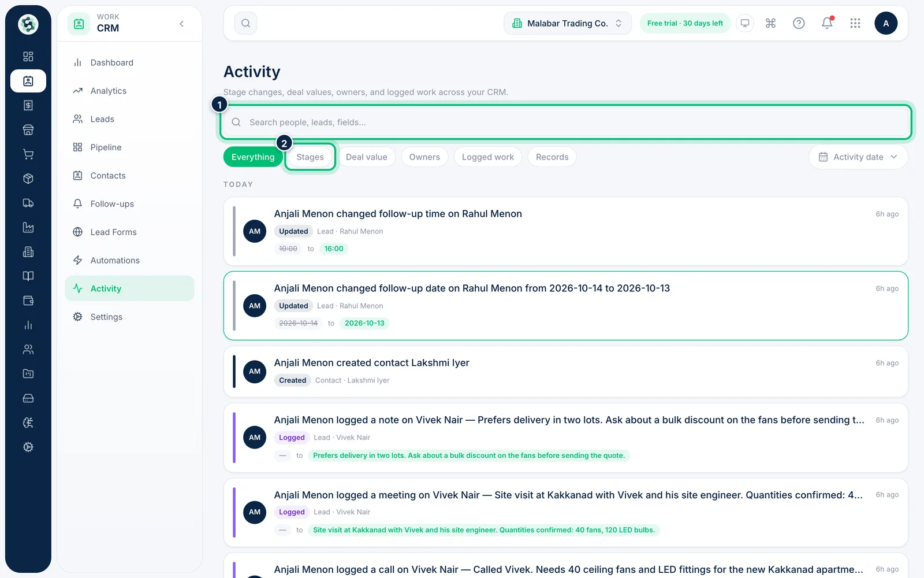Select the Logged work filter tab
The width and height of the screenshot is (924, 578).
pyautogui.click(x=488, y=157)
